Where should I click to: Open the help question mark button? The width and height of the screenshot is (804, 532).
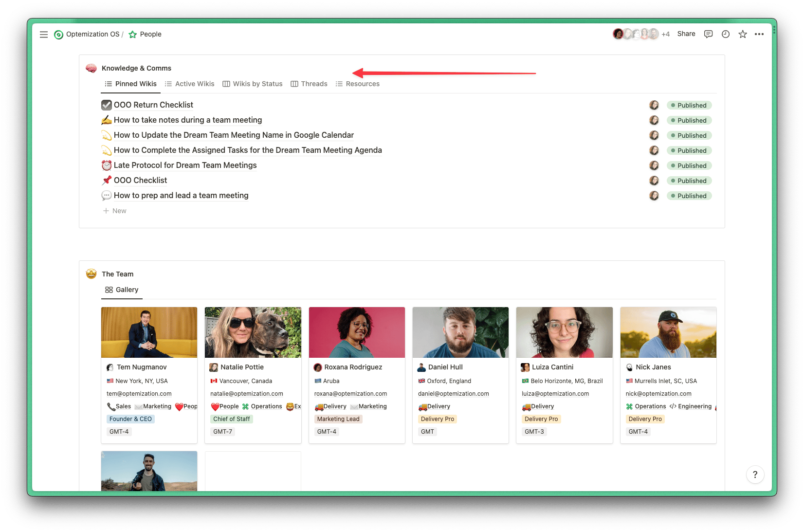tap(755, 475)
